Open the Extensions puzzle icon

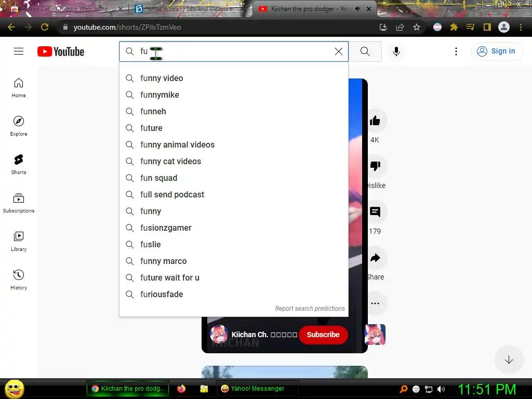[454, 27]
